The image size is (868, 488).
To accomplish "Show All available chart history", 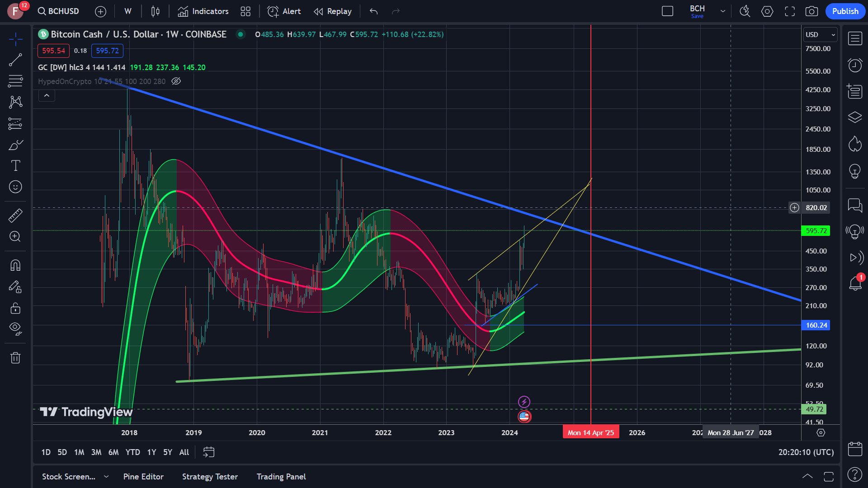I will coord(184,452).
